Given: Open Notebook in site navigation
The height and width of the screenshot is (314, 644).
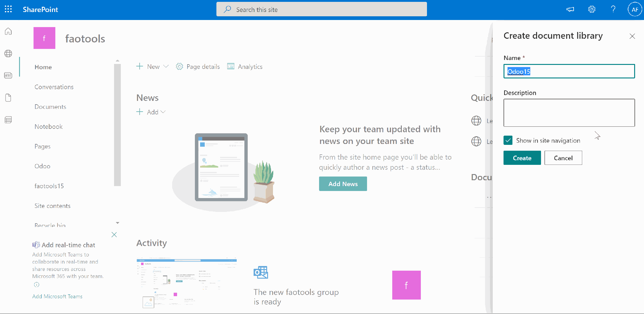Looking at the screenshot, I should tap(49, 127).
